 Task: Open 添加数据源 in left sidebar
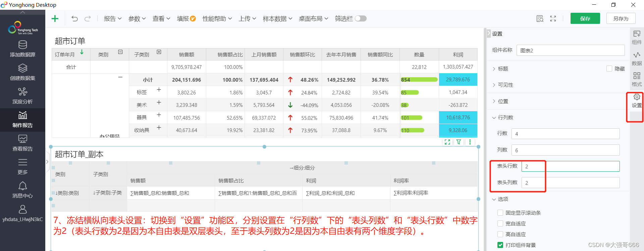[22, 49]
